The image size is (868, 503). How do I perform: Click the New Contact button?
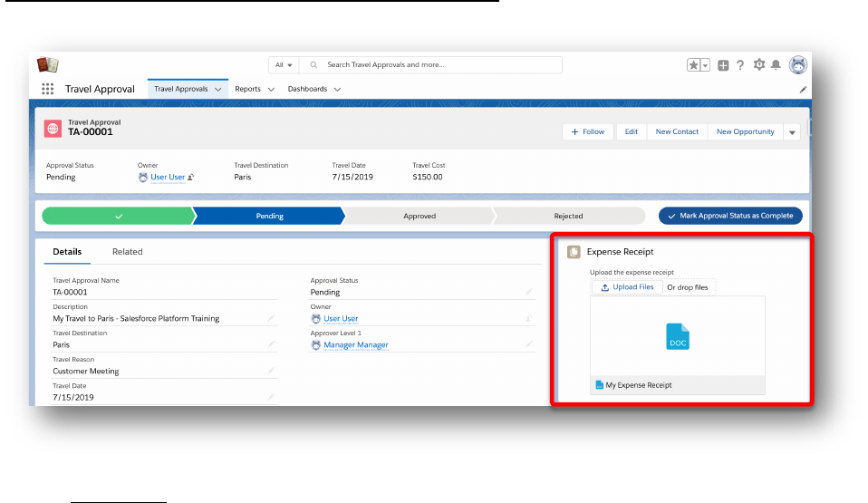point(677,131)
